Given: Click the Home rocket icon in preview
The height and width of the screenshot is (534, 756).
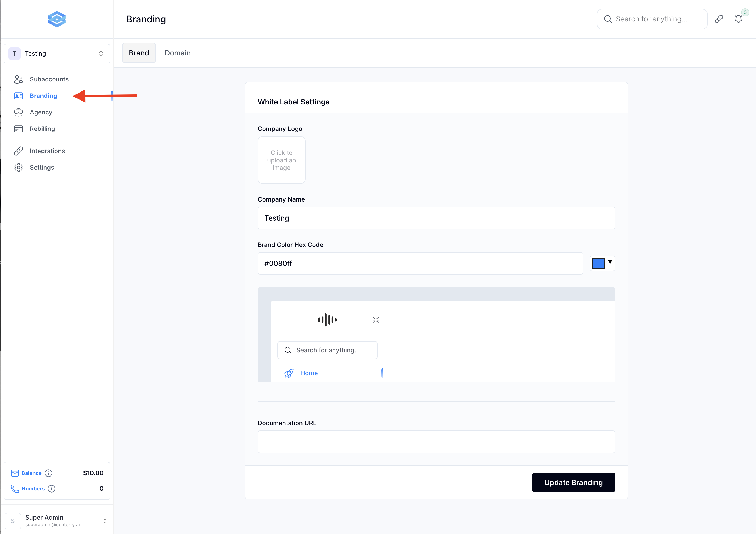Looking at the screenshot, I should [289, 373].
